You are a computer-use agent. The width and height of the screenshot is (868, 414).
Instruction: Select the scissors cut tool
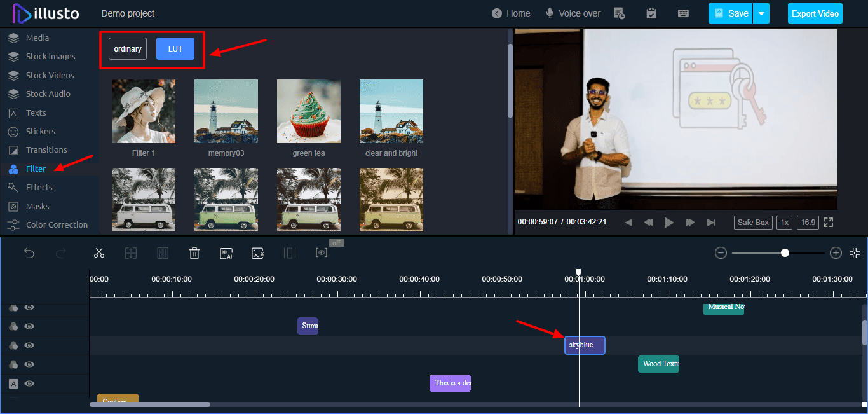coord(98,253)
